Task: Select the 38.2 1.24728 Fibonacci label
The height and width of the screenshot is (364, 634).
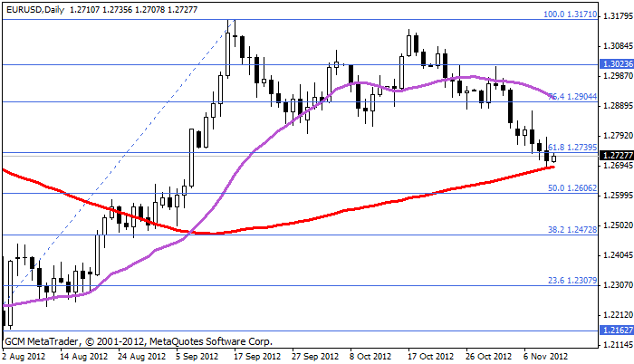Action: pos(572,230)
